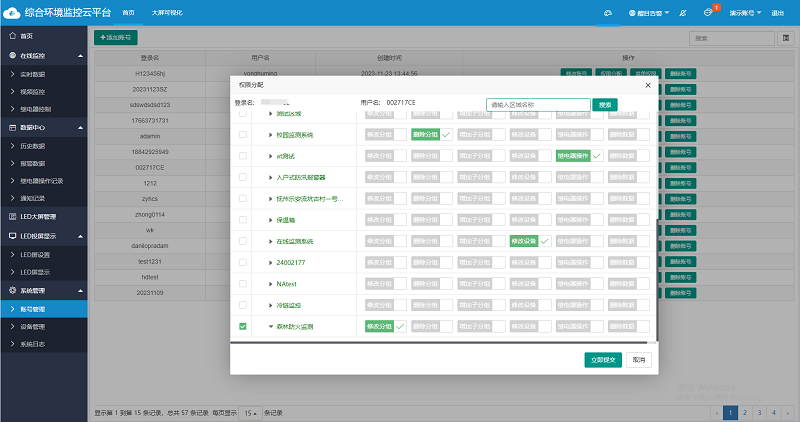Click the 立即提交 submit button
800x422 pixels.
(x=603, y=360)
